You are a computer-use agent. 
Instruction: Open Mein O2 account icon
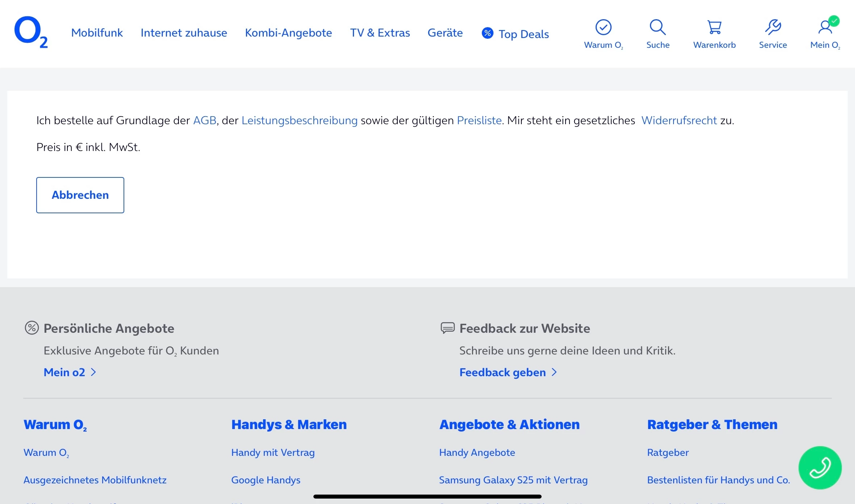pos(825,28)
